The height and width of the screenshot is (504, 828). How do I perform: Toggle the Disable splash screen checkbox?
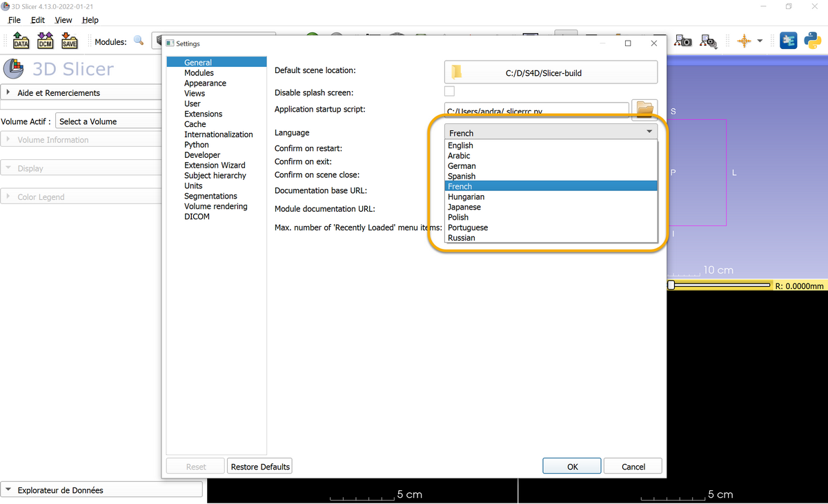tap(449, 91)
